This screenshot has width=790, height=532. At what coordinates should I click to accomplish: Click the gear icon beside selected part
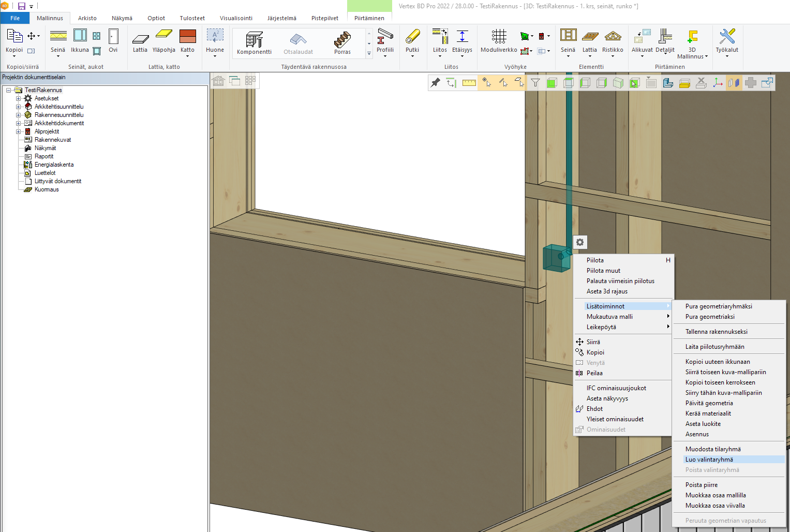[580, 242]
